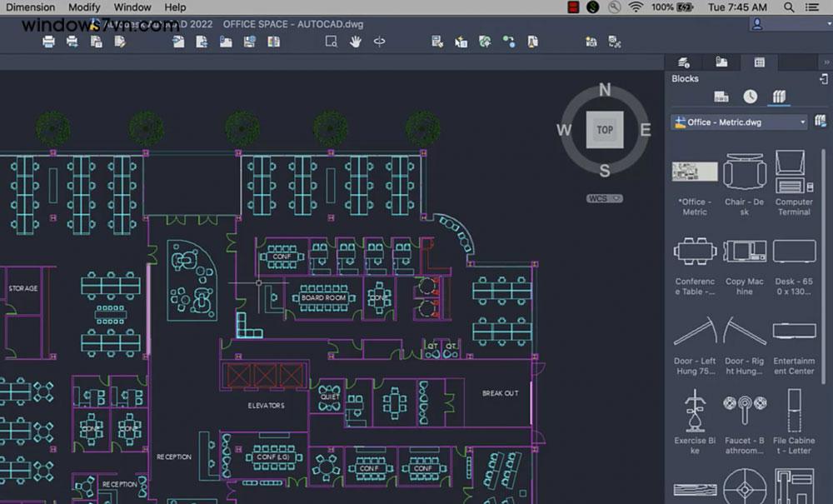Open the Notification Center list icon
The image size is (833, 504).
point(811,7)
